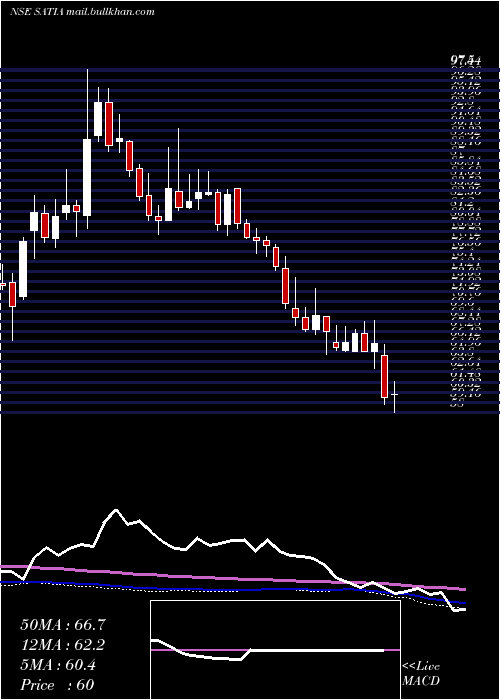Click the 97.44 top price label
Image resolution: width=500 pixels, height=700 pixels.
(466, 61)
